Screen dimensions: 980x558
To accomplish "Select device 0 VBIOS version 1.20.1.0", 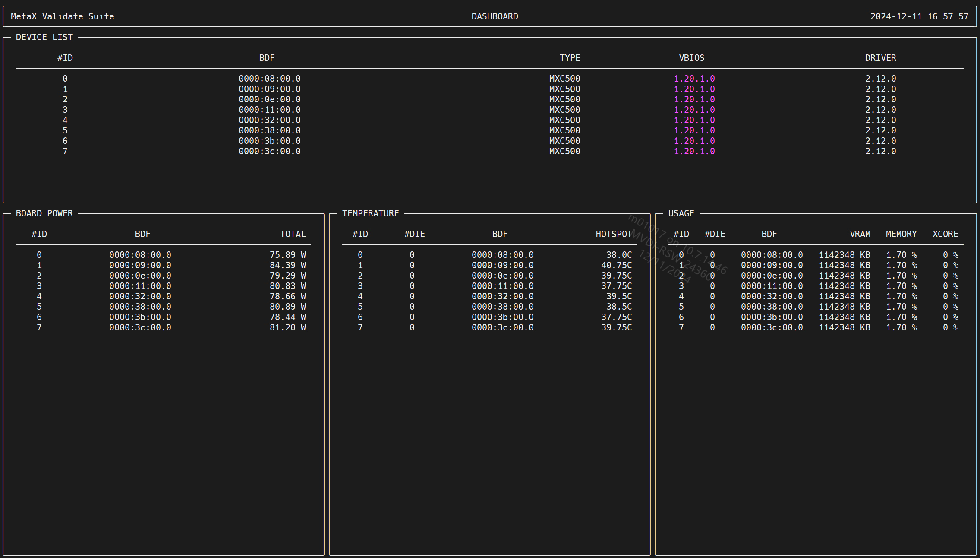I will click(694, 79).
